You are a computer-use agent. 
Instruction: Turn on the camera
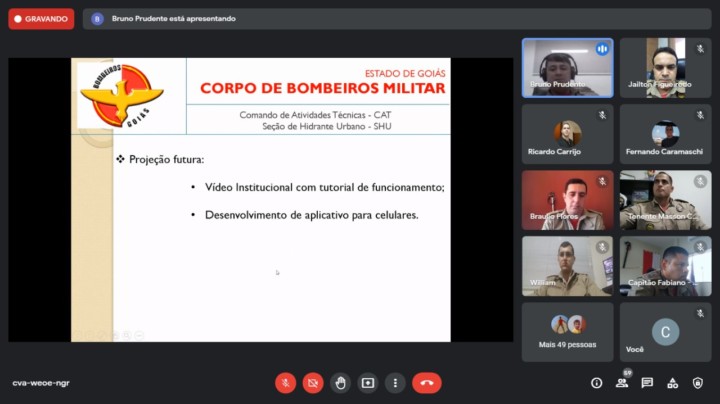[313, 383]
